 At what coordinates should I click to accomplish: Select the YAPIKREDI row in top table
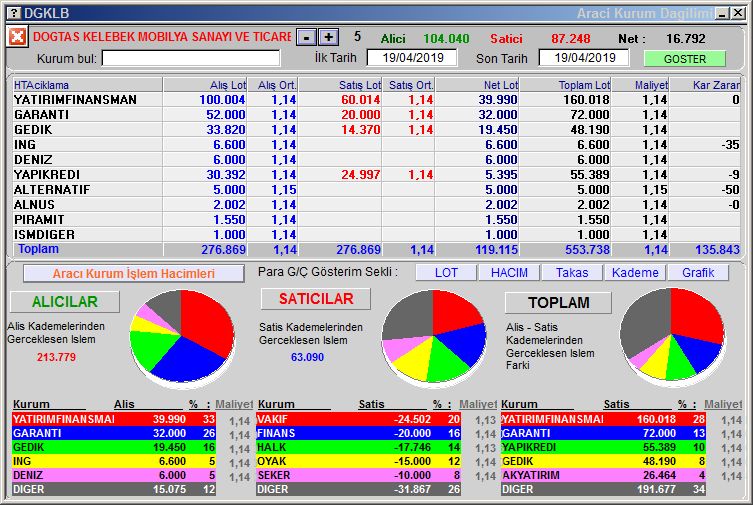click(x=376, y=174)
